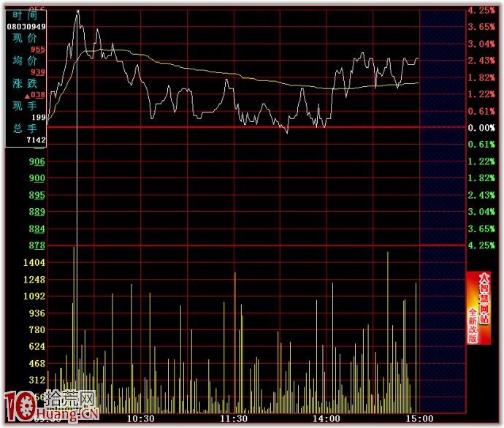Click the 时间 label in info panel
This screenshot has height=428, width=504.
tap(25, 15)
